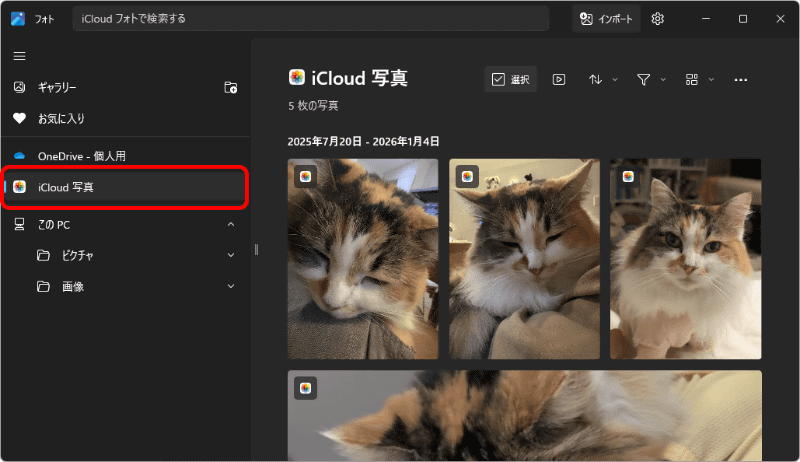The height and width of the screenshot is (462, 800).
Task: Click the フォト app icon in title bar
Action: point(18,19)
